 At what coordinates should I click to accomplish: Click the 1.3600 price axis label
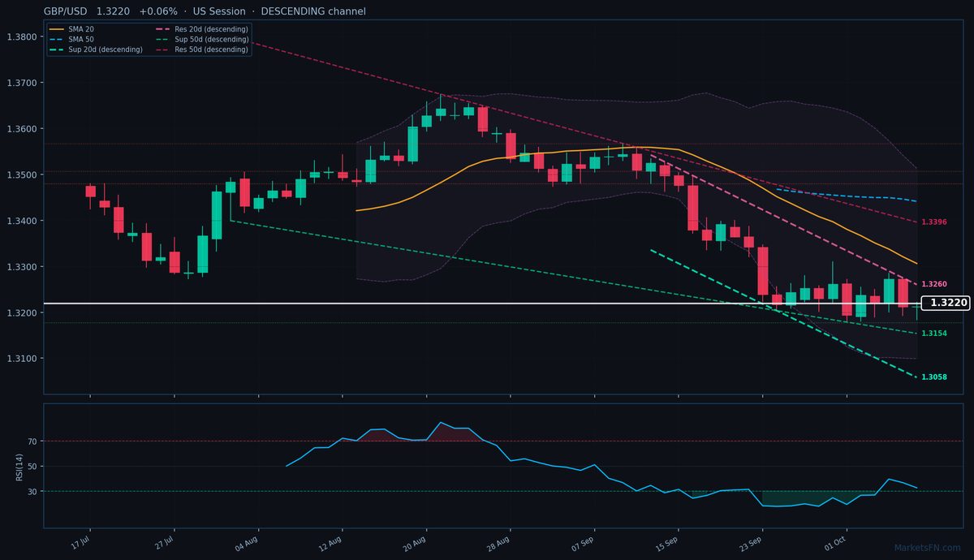(x=21, y=129)
